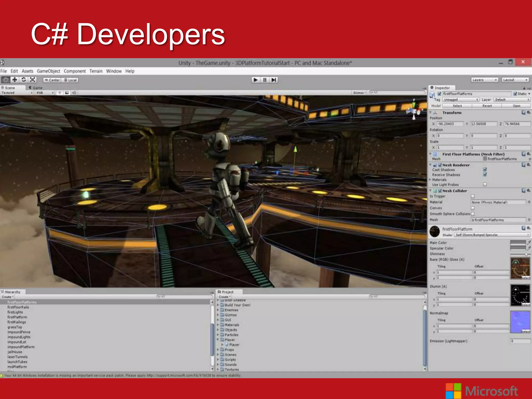Viewport: 532px width, 399px height.
Task: Open the Layer dropdown showing Default
Action: tap(511, 99)
